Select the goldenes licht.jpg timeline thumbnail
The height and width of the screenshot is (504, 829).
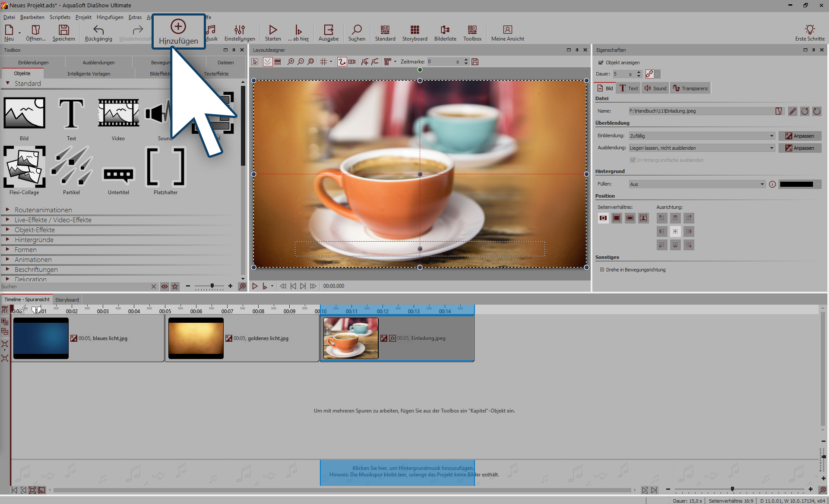click(196, 338)
